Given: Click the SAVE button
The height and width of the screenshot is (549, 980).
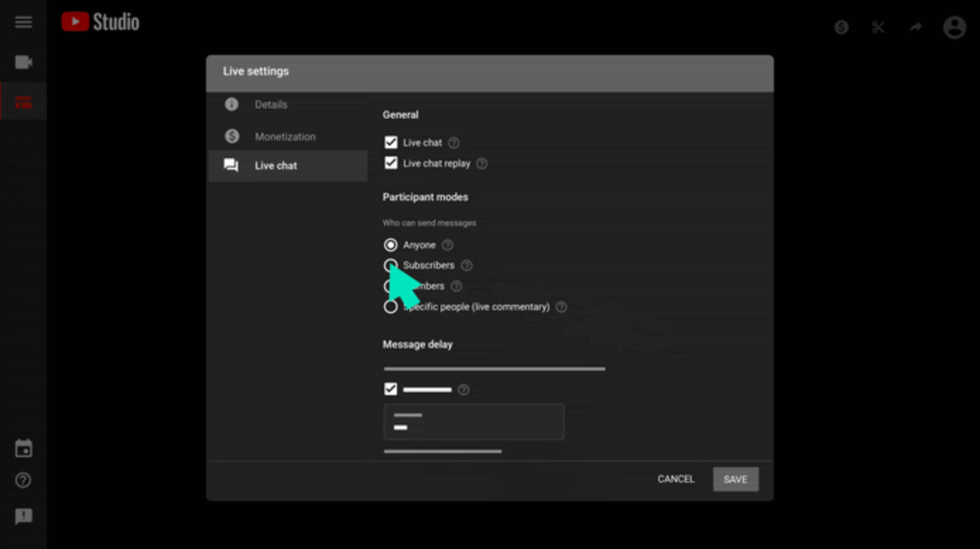Looking at the screenshot, I should point(736,479).
